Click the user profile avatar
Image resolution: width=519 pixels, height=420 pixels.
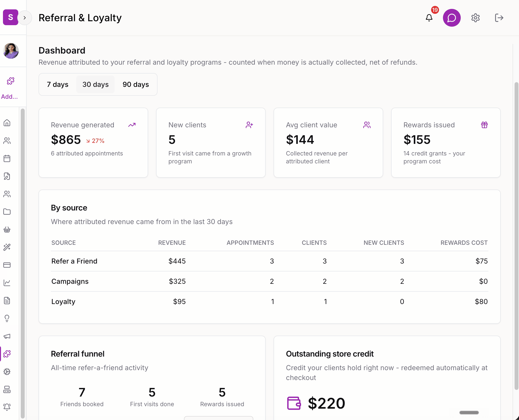(11, 51)
